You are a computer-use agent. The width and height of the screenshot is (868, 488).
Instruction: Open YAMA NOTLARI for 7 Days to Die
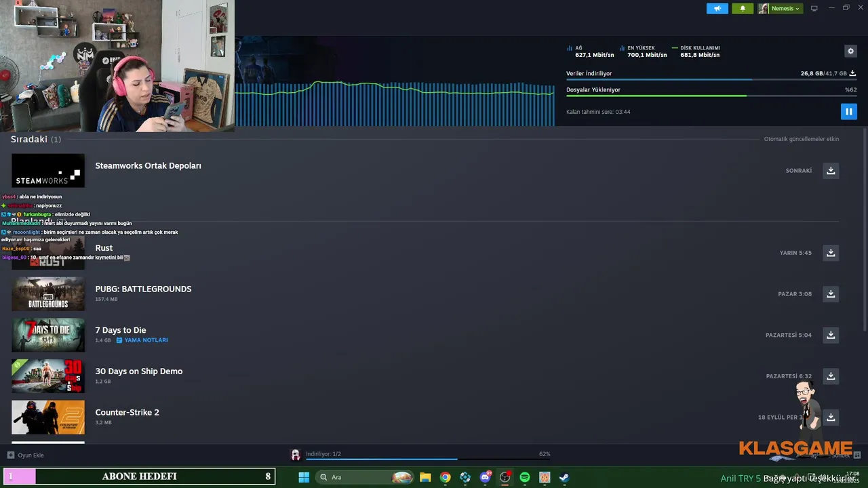[142, 340]
